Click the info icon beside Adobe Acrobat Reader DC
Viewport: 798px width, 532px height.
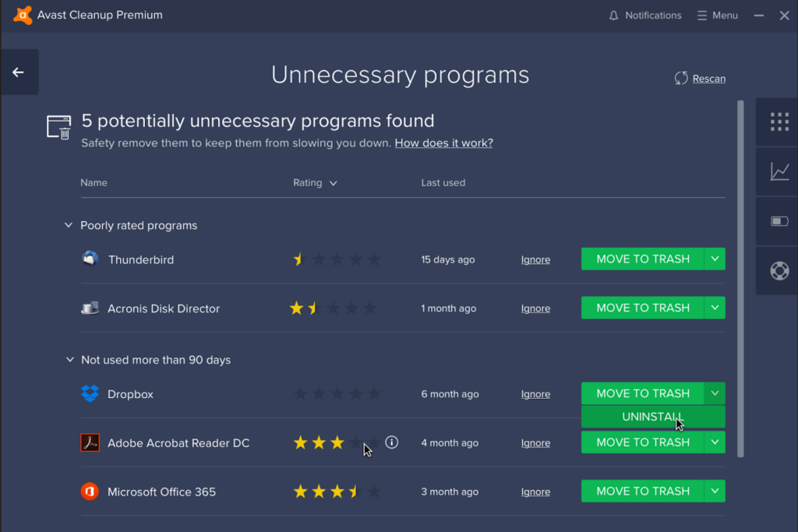(x=391, y=442)
